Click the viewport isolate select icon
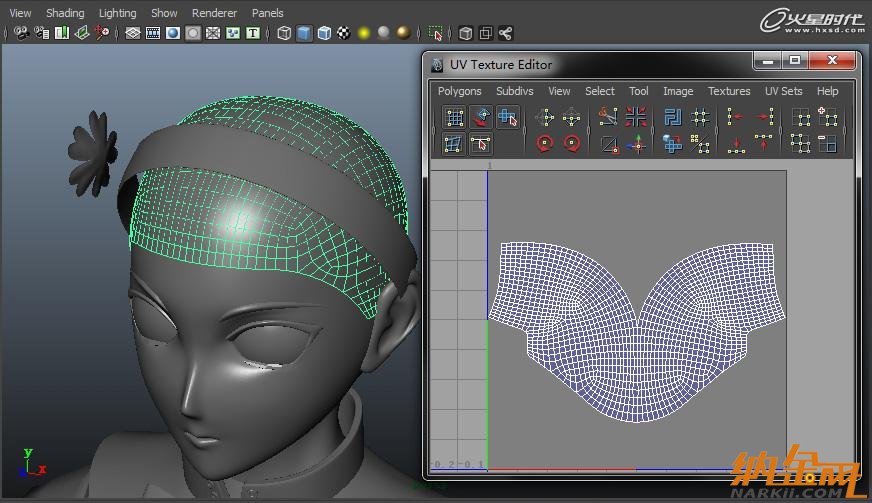The width and height of the screenshot is (872, 503). pos(435,33)
